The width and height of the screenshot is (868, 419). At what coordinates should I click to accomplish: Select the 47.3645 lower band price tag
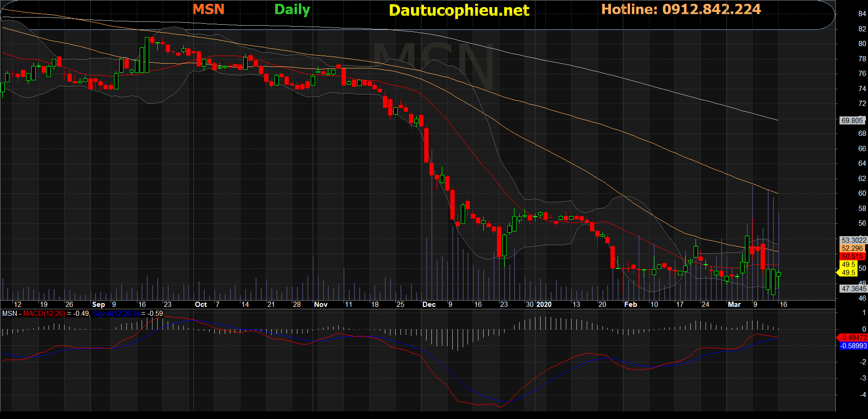pyautogui.click(x=853, y=289)
